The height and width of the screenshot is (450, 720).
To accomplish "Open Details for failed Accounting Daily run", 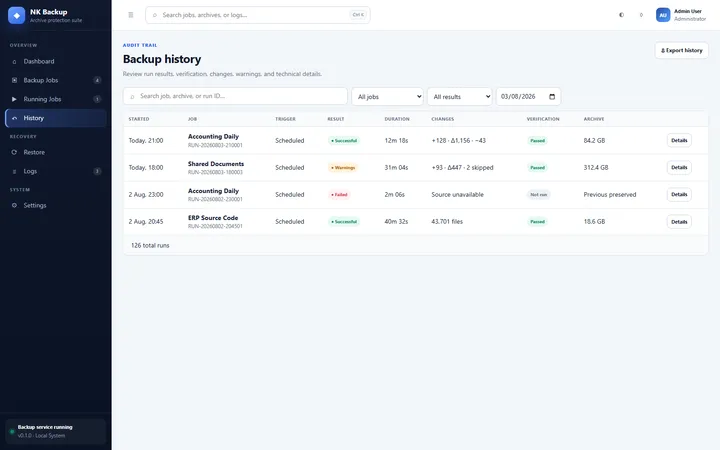I will click(679, 194).
